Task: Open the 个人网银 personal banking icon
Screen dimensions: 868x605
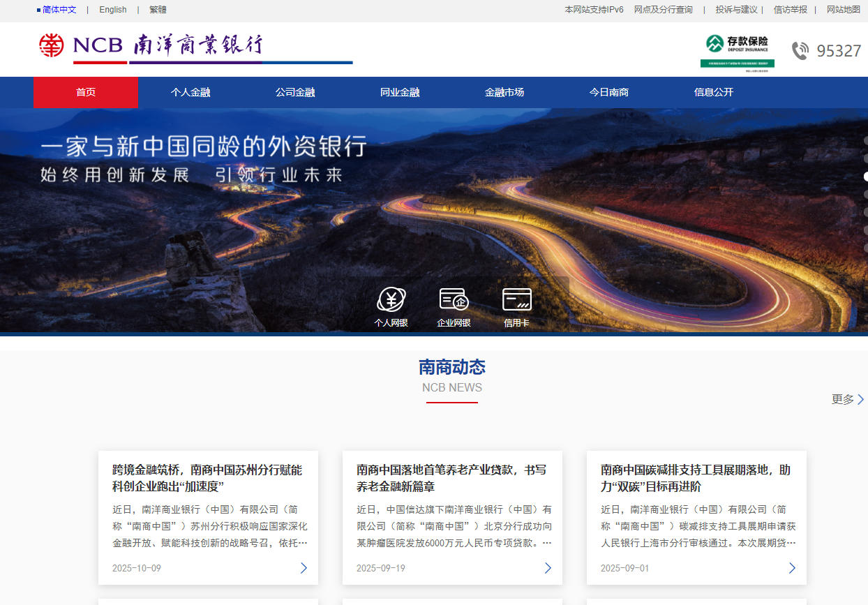Action: point(391,300)
